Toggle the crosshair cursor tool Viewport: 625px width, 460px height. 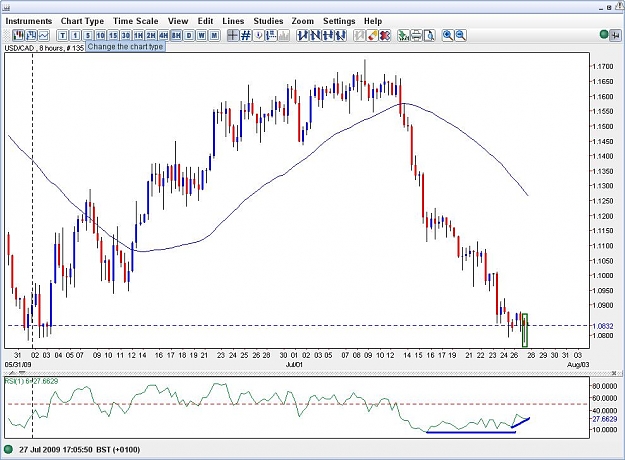tap(233, 36)
